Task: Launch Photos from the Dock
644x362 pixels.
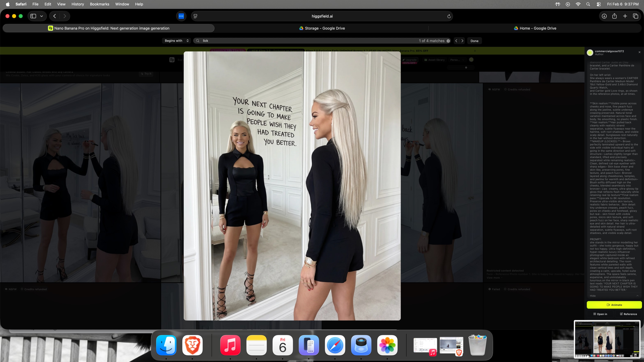Action: pyautogui.click(x=387, y=345)
